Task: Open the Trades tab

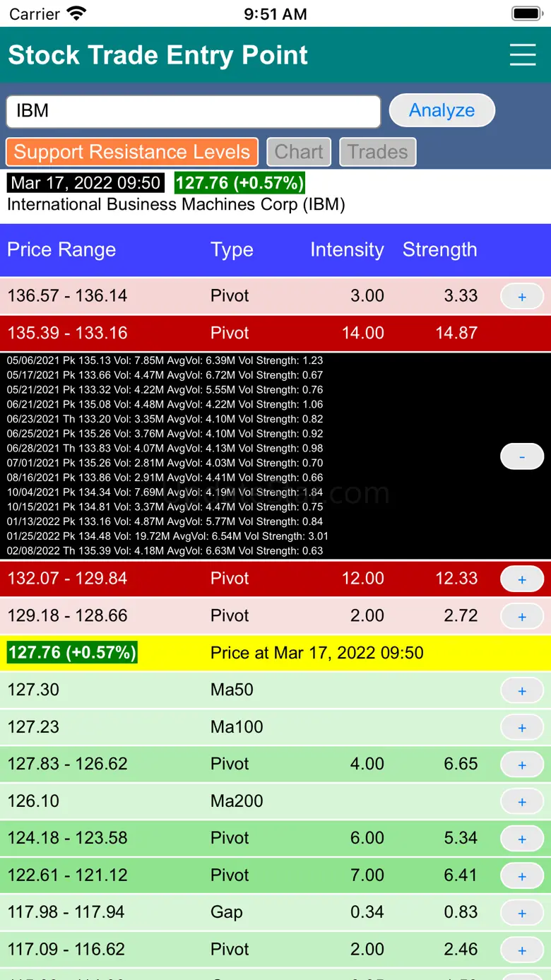Action: point(378,152)
